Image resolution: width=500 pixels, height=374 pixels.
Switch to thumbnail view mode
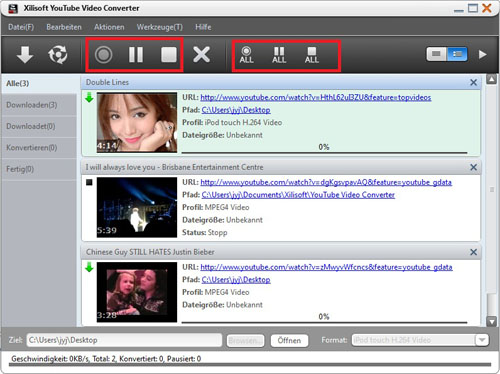point(437,54)
